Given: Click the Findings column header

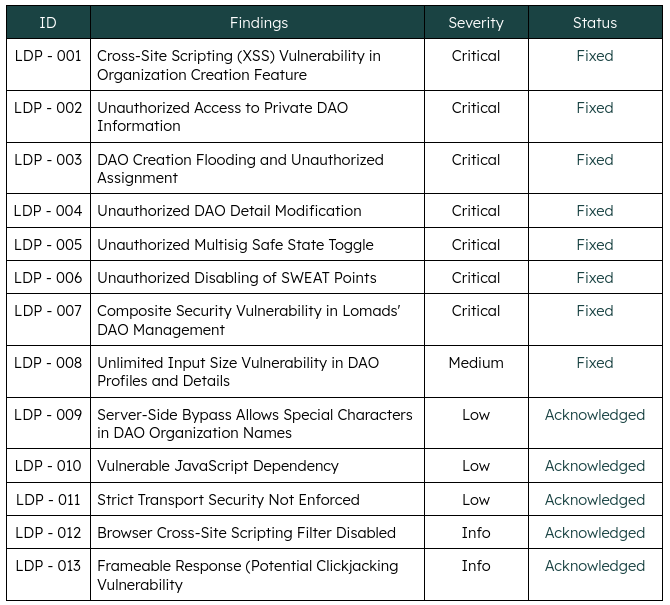Looking at the screenshot, I should (259, 23).
